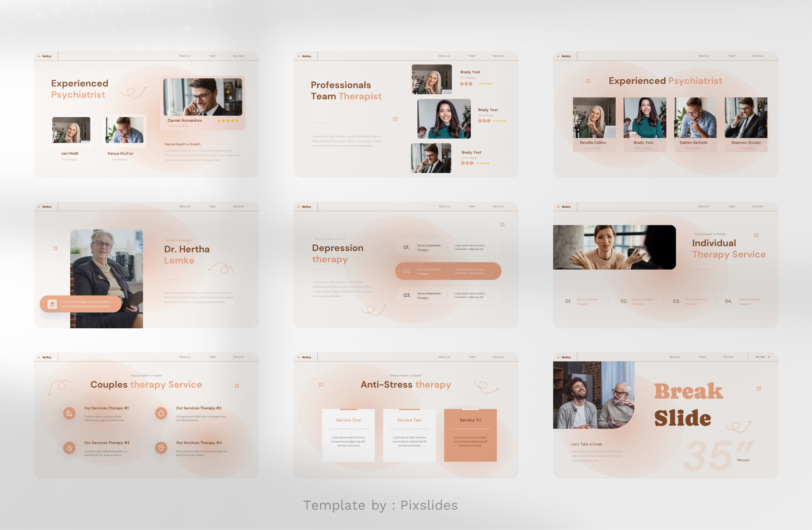
Task: Click the Jani Malik psychologist thumbnail
Action: tap(71, 130)
